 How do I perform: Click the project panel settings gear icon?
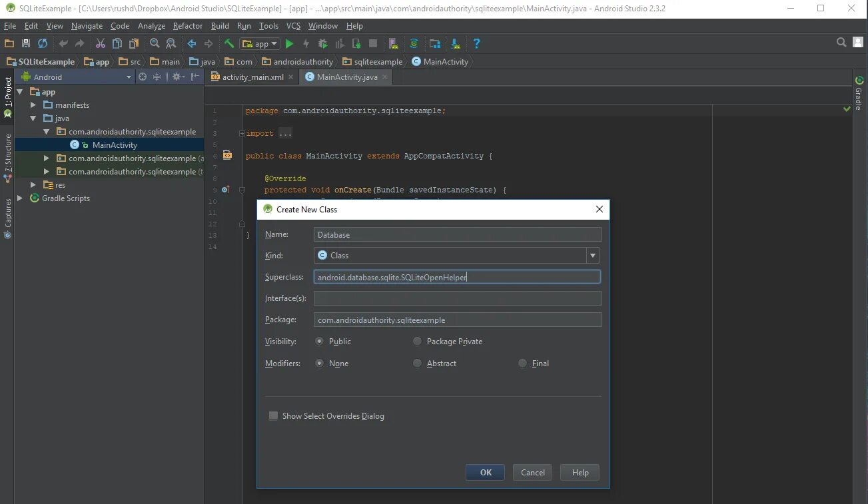pos(177,77)
